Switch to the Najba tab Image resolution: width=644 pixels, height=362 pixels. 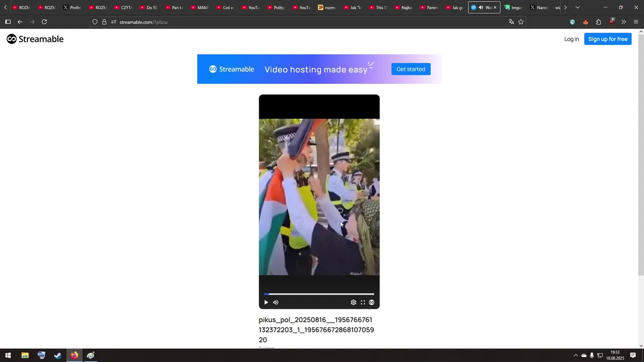(x=405, y=8)
